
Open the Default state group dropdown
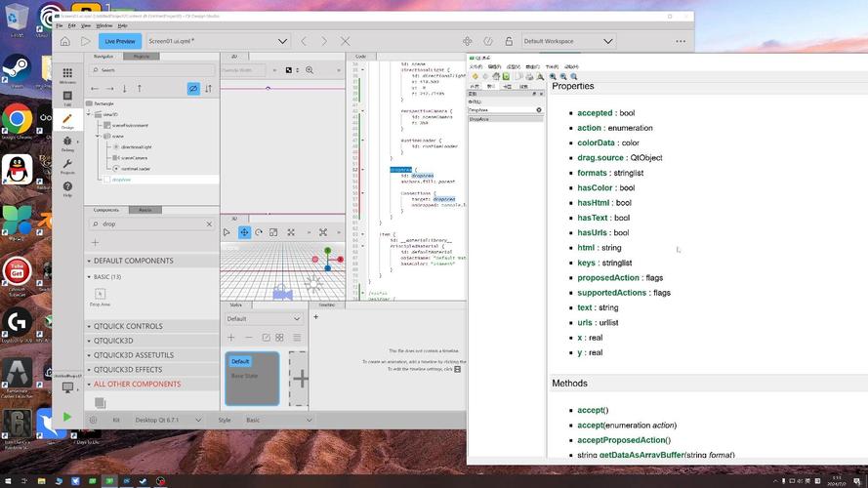click(264, 319)
